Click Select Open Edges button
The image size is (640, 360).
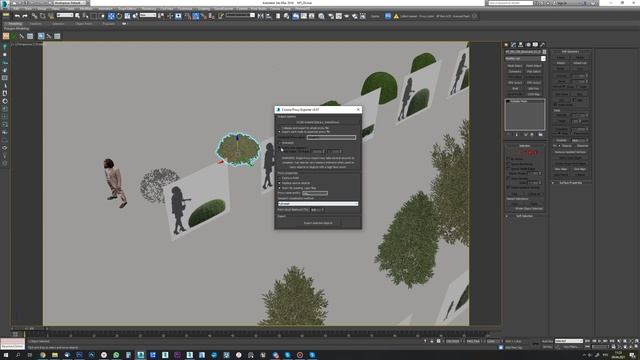pos(571,158)
